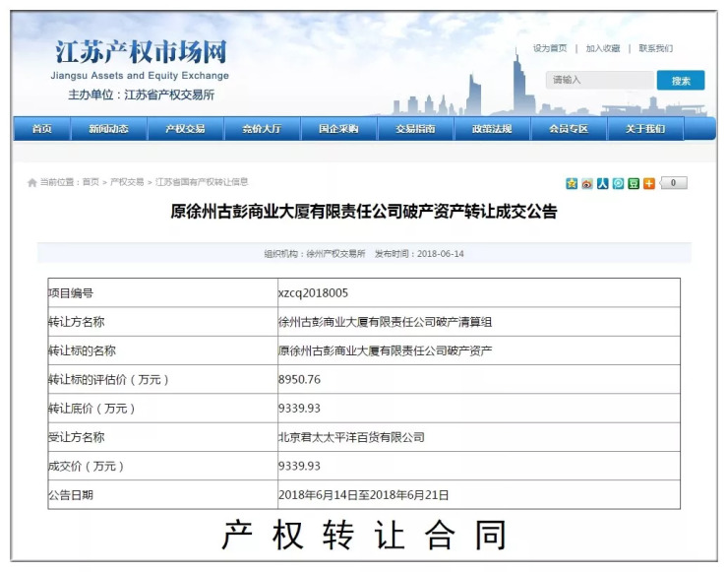The image size is (728, 572).
Task: Open the 新闻动态 navigation tab
Action: [108, 129]
